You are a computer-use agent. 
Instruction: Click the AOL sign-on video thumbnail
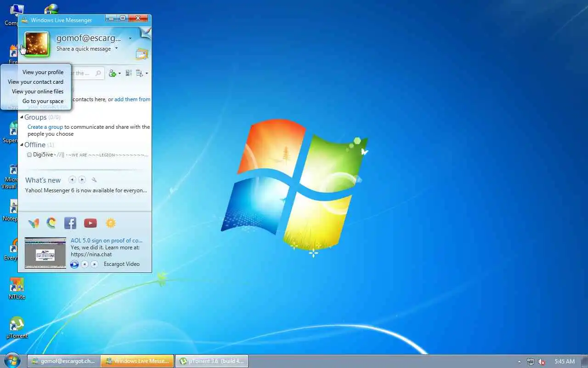point(45,253)
